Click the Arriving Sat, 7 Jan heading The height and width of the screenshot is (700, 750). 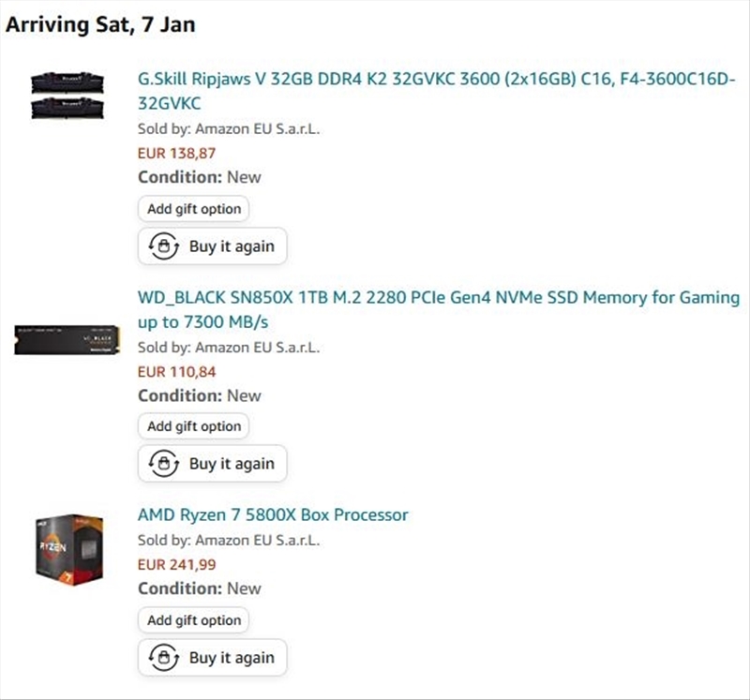coord(101,25)
